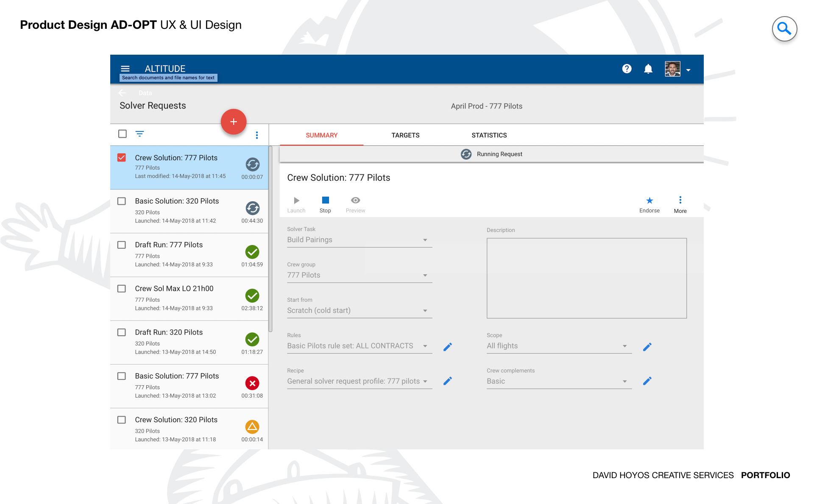
Task: Select the Draft Run: 777 Pilots list title
Action: [169, 245]
